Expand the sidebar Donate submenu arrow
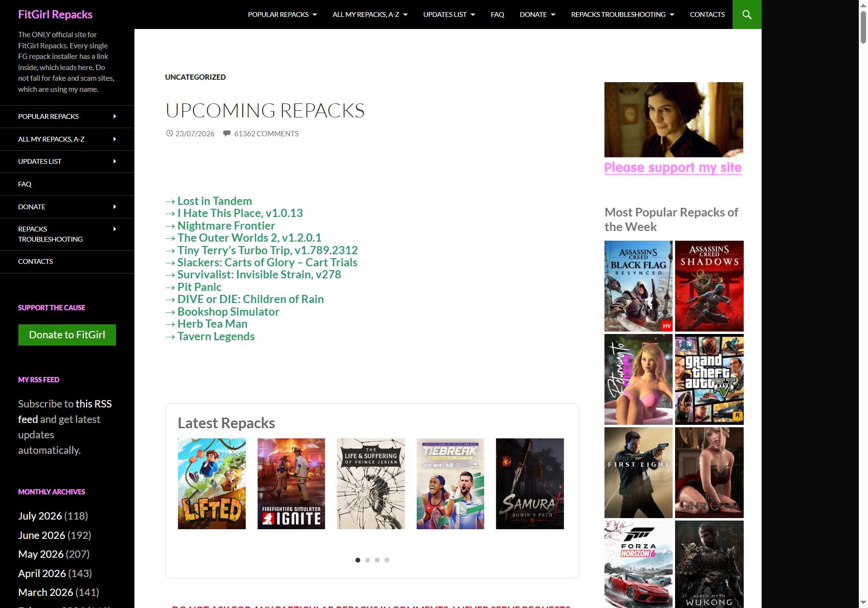 pos(115,207)
